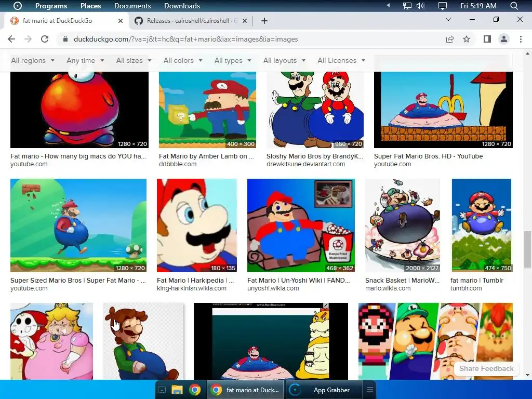Close the Releases cairoshell tab
The width and height of the screenshot is (532, 399).
(x=245, y=21)
